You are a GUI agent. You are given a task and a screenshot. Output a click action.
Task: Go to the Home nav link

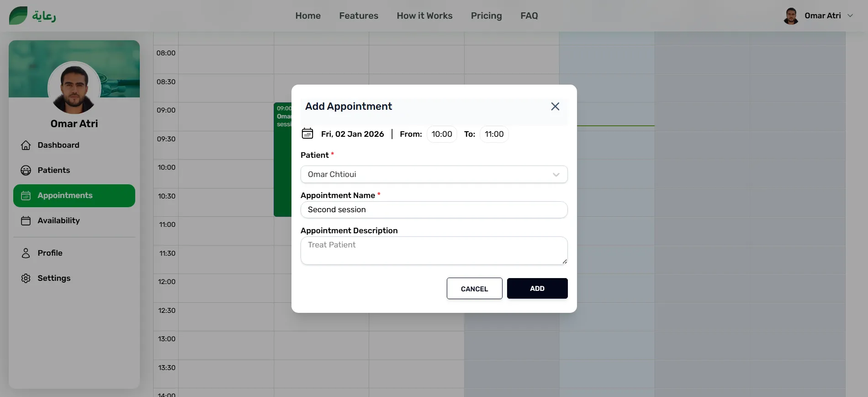(x=308, y=16)
